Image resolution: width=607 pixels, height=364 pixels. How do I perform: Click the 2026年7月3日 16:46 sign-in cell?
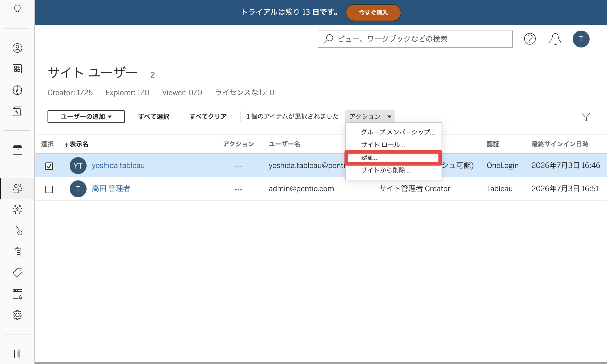click(x=566, y=165)
